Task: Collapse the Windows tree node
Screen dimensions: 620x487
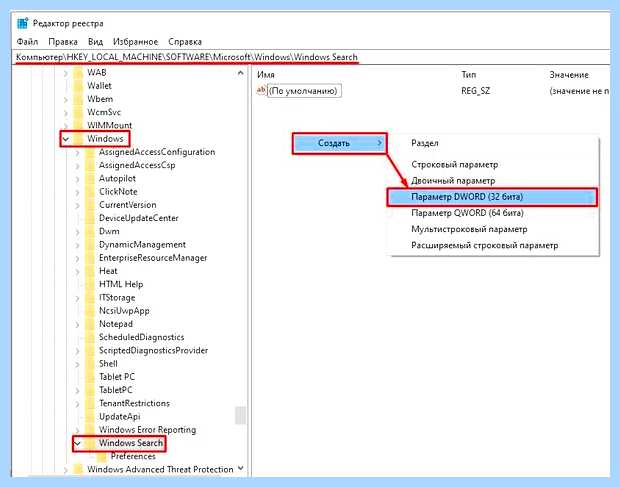Action: pyautogui.click(x=66, y=139)
